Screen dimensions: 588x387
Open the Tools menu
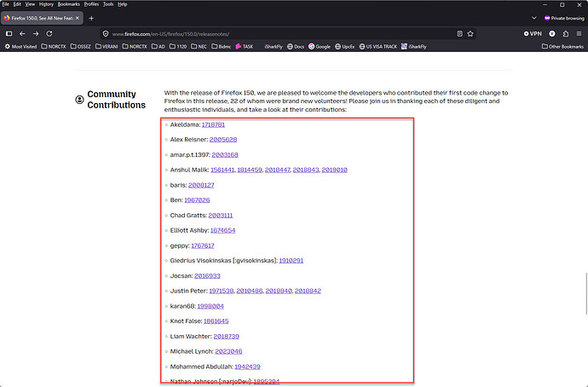[108, 4]
